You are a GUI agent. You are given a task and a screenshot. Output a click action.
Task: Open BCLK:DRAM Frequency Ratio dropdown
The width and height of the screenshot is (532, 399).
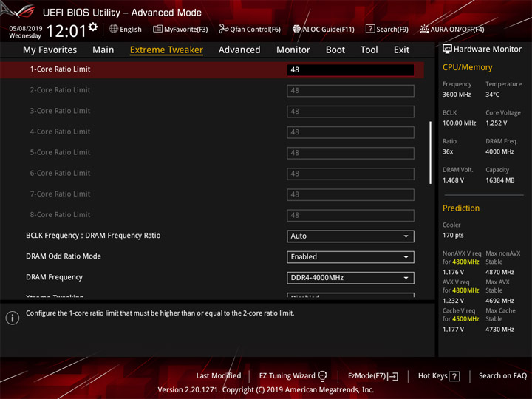[x=350, y=236]
